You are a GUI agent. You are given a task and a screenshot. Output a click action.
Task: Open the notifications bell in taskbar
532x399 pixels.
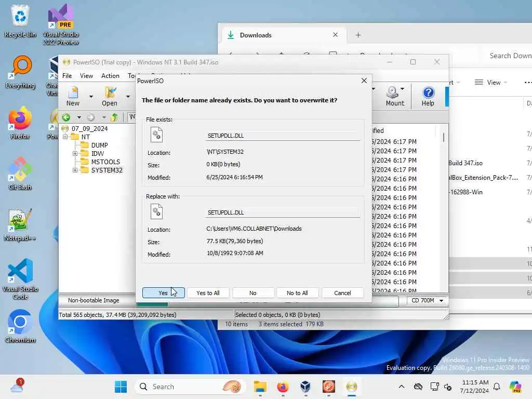(x=497, y=387)
